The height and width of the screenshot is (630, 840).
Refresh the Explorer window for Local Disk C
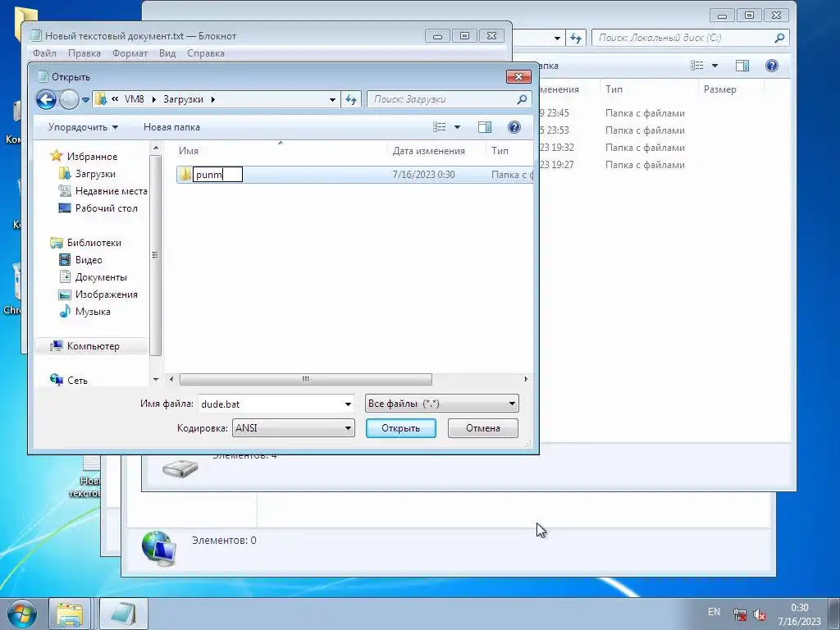575,38
